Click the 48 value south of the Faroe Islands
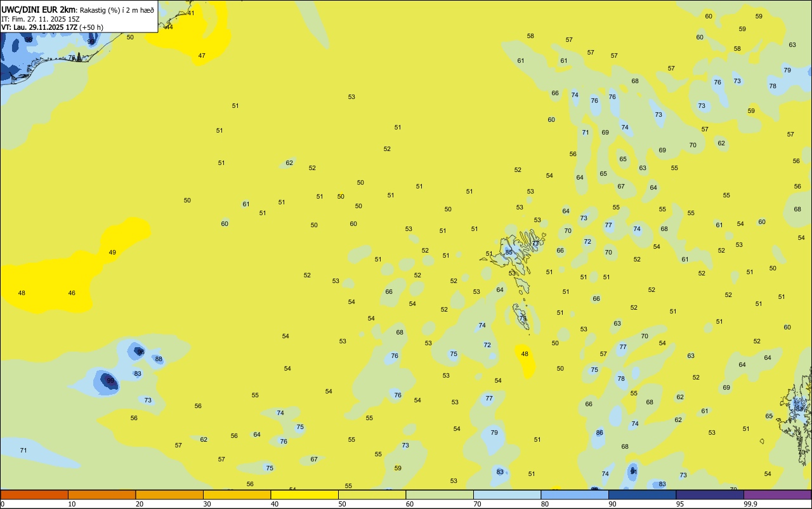 pos(525,354)
